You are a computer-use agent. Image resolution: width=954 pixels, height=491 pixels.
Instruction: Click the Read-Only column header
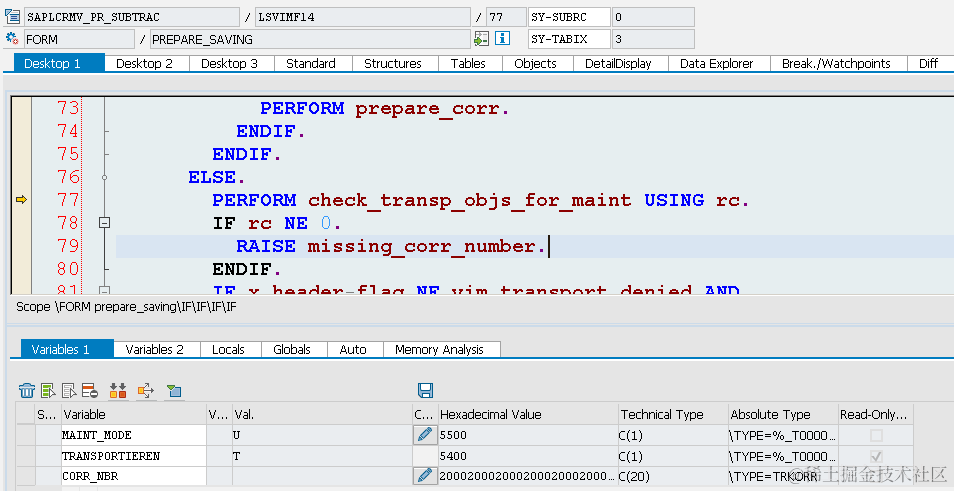(x=875, y=414)
